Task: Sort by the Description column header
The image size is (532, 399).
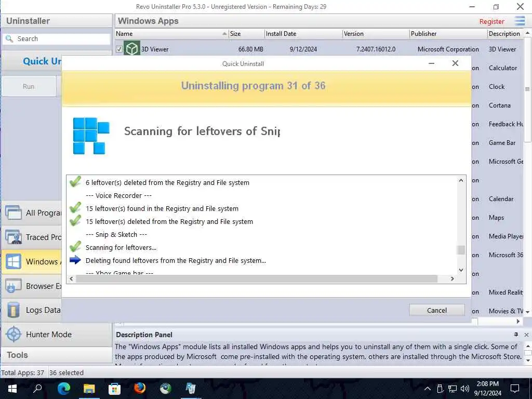Action: (x=506, y=34)
